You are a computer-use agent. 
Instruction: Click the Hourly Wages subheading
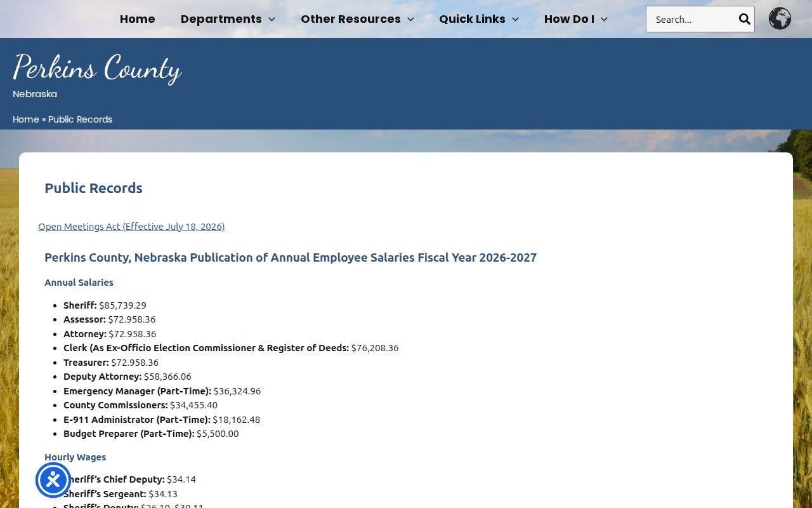tap(75, 457)
